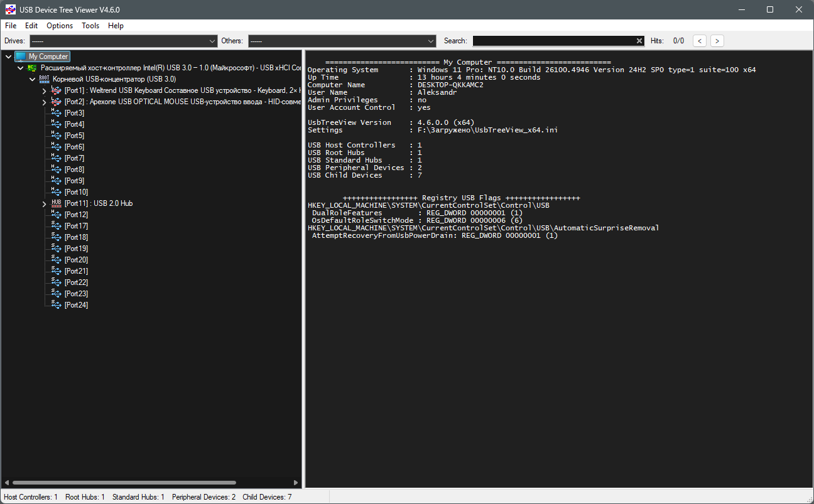Click the SuperSpeed icon beside Port17
This screenshot has height=504, width=814.
[57, 226]
